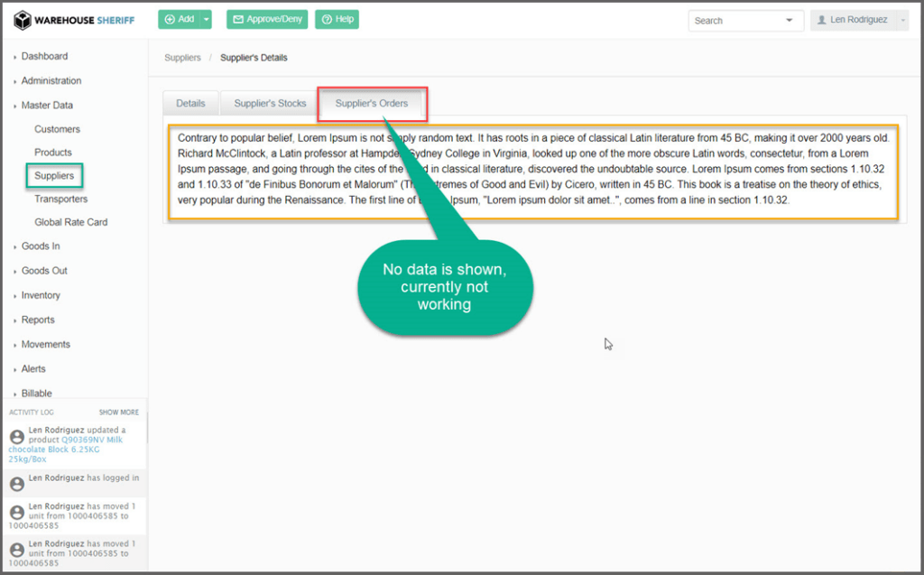Open the Len Rodriguez user menu
This screenshot has height=575, width=924.
click(858, 20)
